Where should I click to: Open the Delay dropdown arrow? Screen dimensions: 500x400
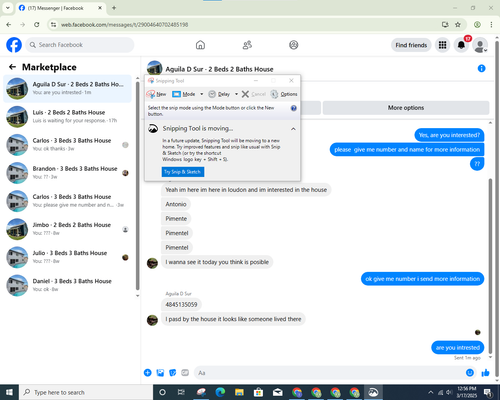(x=236, y=94)
